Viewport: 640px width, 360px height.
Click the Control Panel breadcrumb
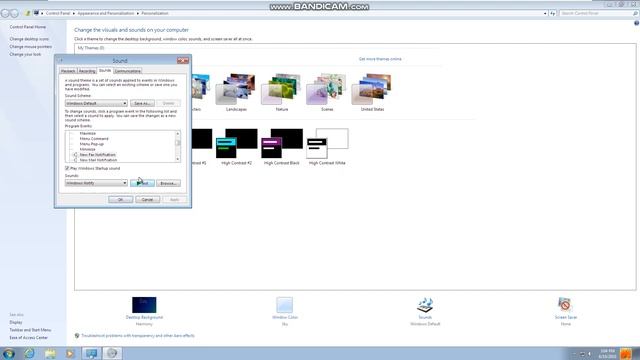point(58,13)
